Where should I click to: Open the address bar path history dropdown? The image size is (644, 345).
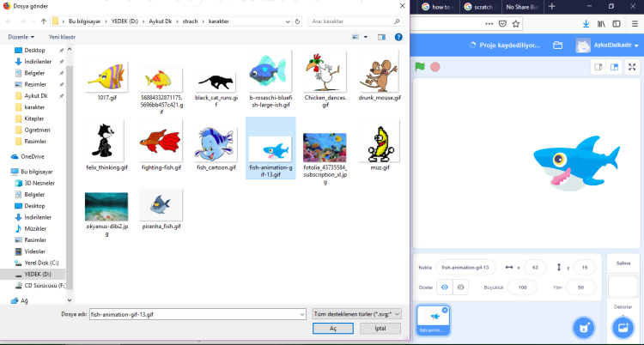[x=288, y=21]
